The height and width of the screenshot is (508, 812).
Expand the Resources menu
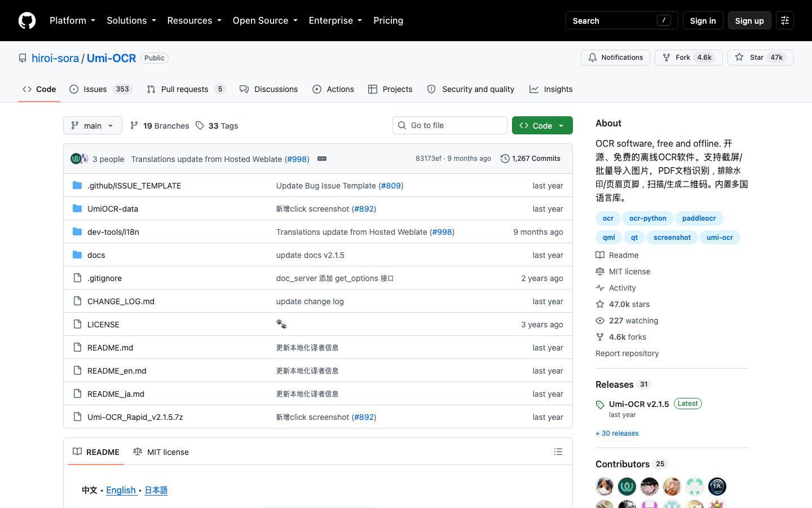(x=194, y=20)
